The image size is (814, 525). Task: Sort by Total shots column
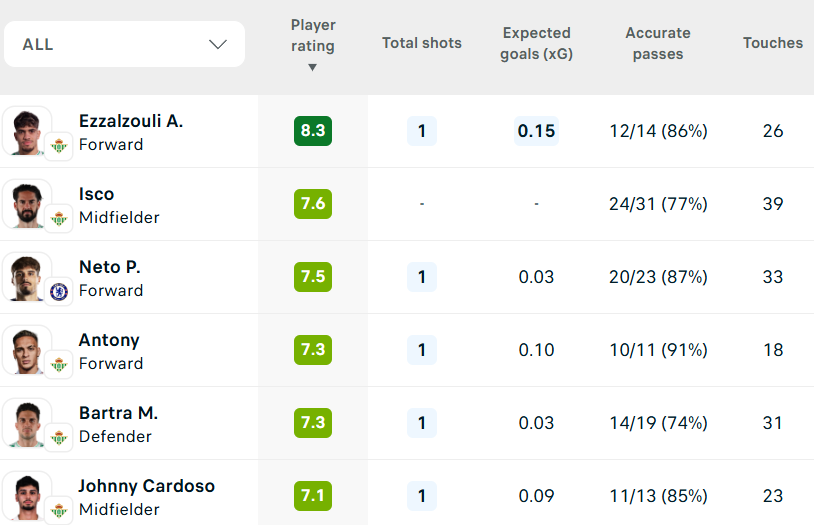[422, 43]
